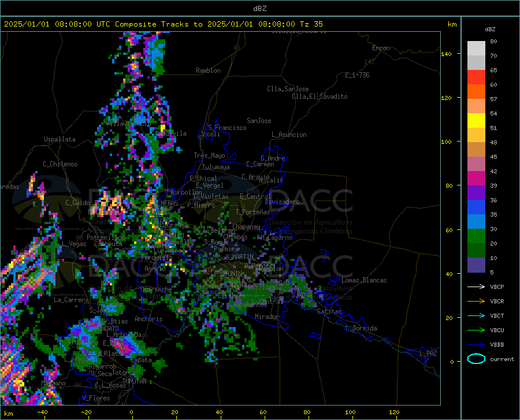
Task: Click the 'La_Carrera' location label
Action: coord(71,300)
